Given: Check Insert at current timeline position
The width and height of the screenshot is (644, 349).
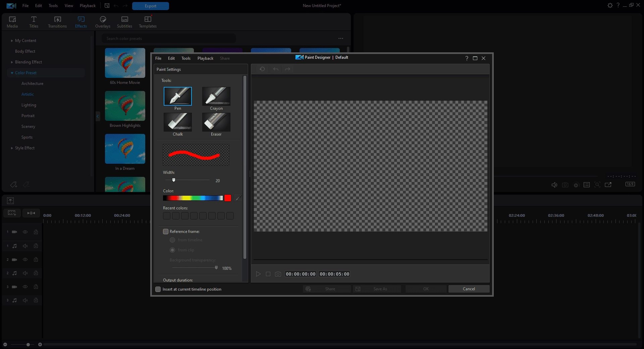Looking at the screenshot, I should pyautogui.click(x=158, y=289).
